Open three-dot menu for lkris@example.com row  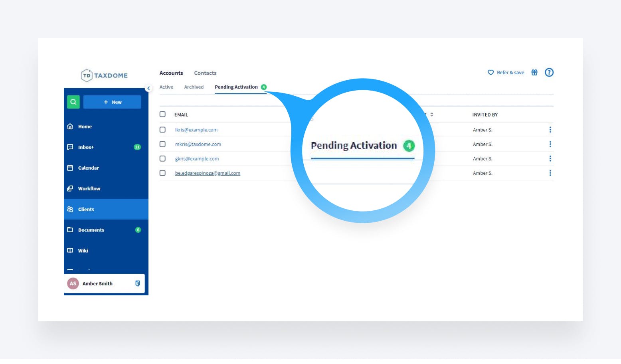(x=550, y=130)
